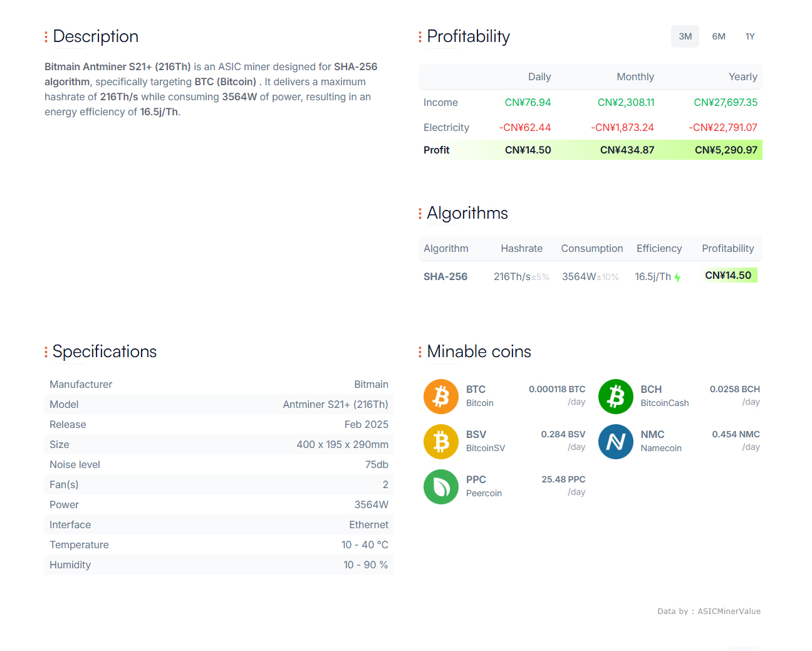Click the 25.48 PPC daily yield

pos(563,479)
